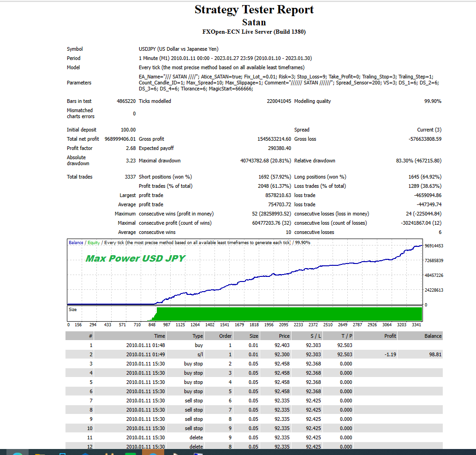Click the Parameters row label
The height and width of the screenshot is (455, 476).
point(79,83)
